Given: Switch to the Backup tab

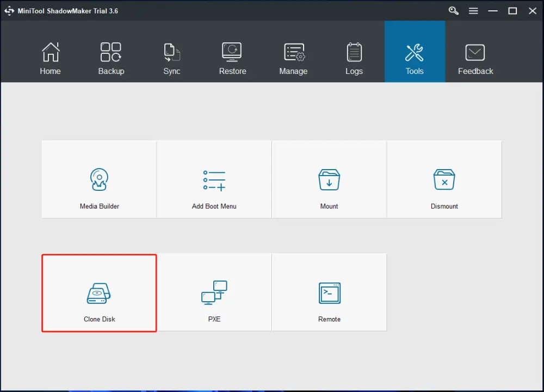Looking at the screenshot, I should pos(111,51).
